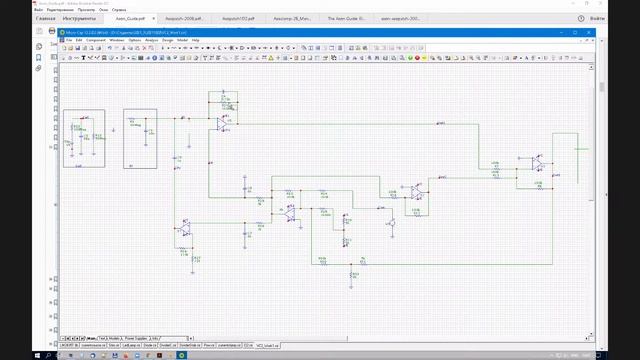Open the Просмотр menu in Adobe Reader
The width and height of the screenshot is (640, 360).
point(86,10)
